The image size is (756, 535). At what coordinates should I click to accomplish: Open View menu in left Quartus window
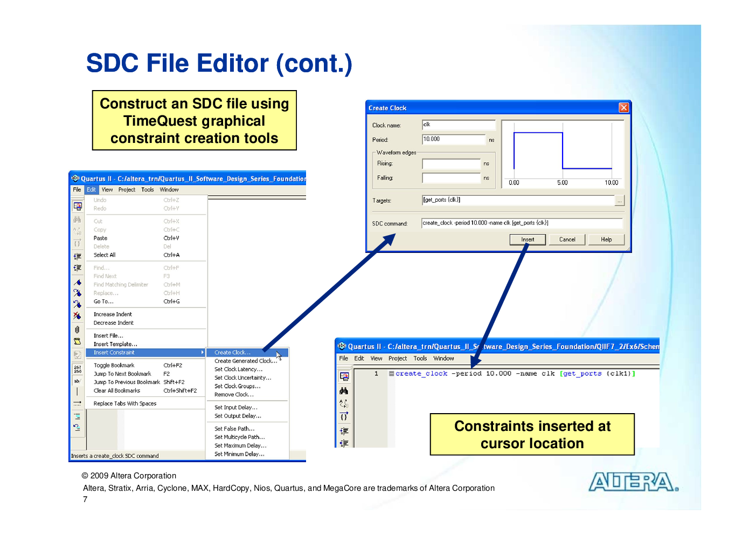(107, 190)
